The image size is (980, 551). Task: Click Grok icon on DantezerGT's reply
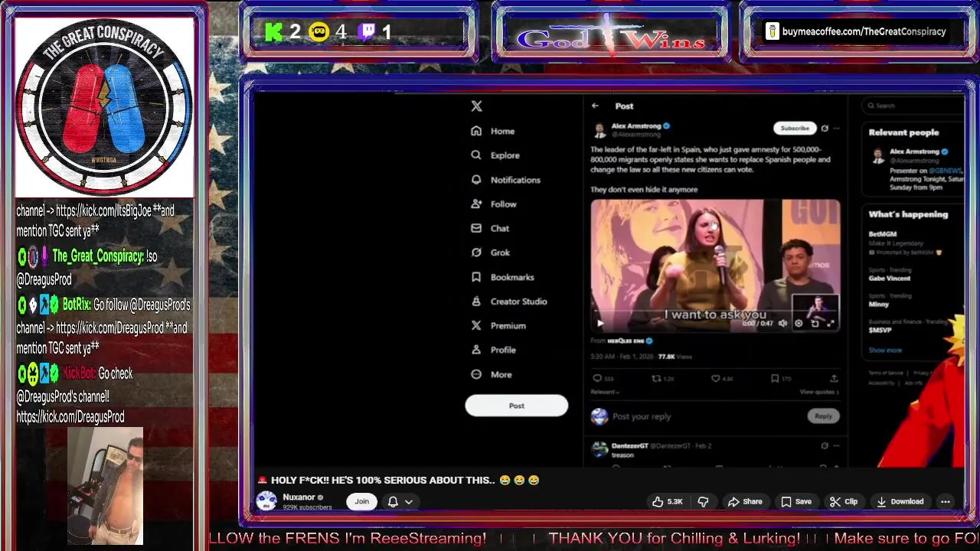[x=825, y=445]
